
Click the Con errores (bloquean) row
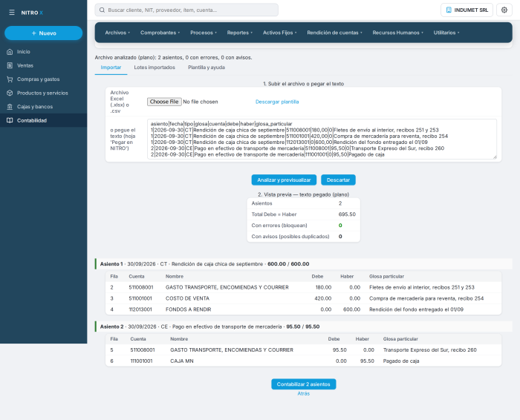tap(303, 226)
